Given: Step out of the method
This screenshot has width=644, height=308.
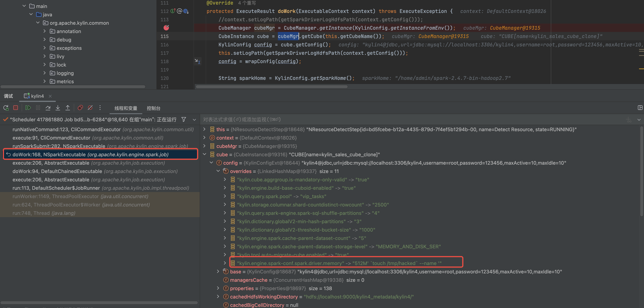Looking at the screenshot, I should click(x=68, y=108).
